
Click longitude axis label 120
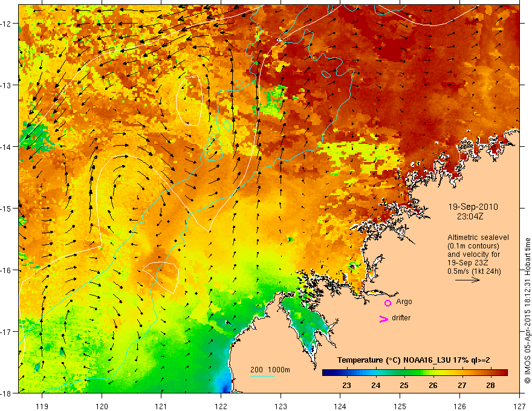coord(102,406)
